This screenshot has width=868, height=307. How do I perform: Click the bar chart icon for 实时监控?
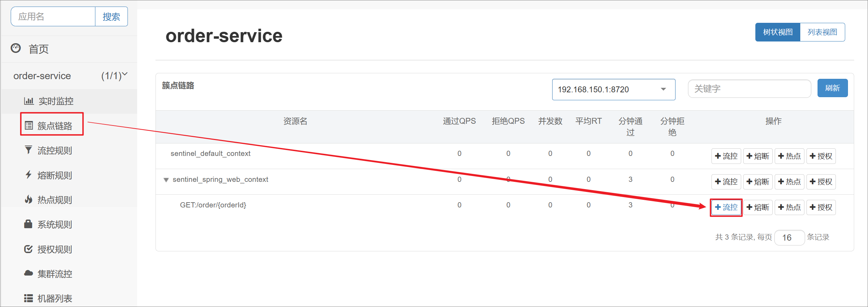coord(29,101)
